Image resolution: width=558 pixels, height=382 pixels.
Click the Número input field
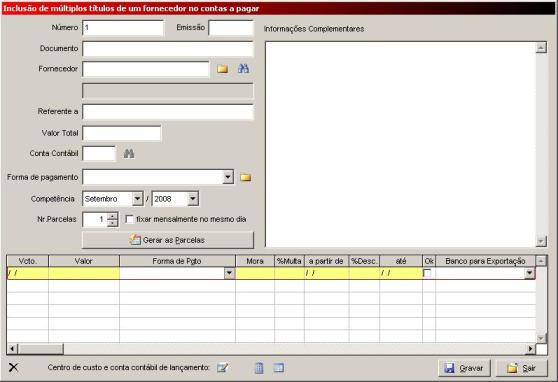click(x=123, y=28)
